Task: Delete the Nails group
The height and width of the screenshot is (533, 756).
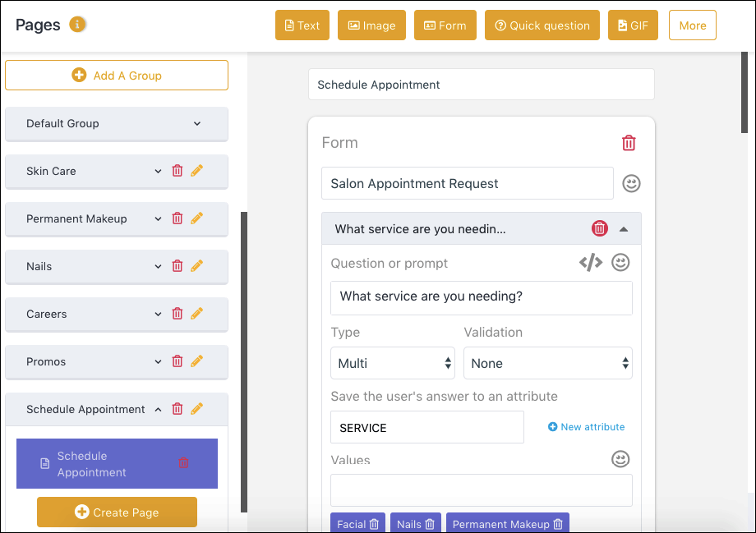Action: (x=177, y=266)
